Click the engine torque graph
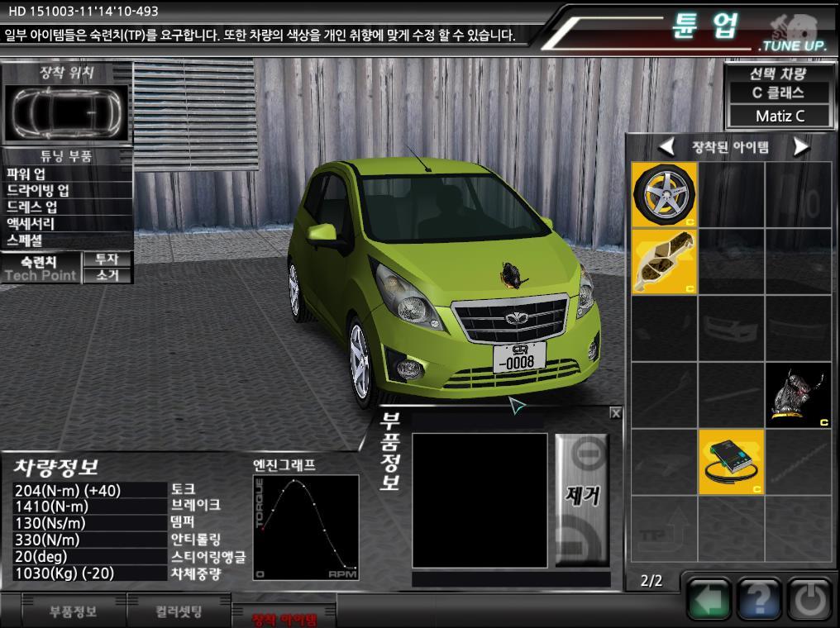 point(306,527)
